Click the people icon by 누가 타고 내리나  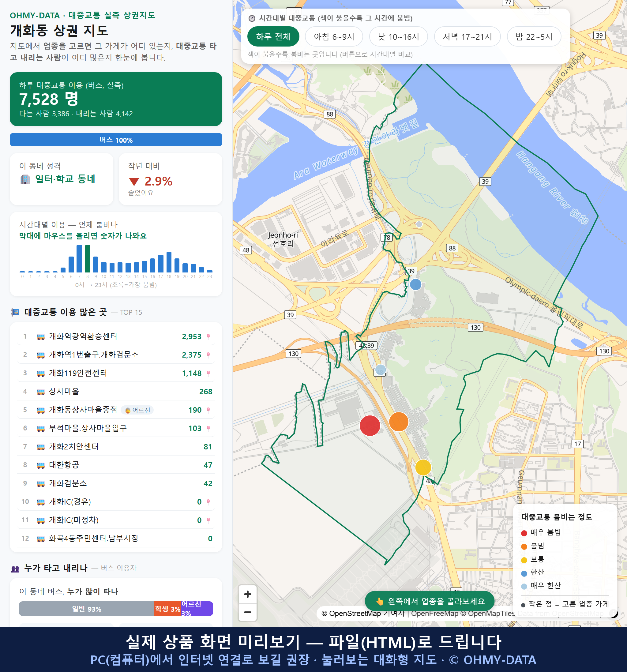pos(15,569)
